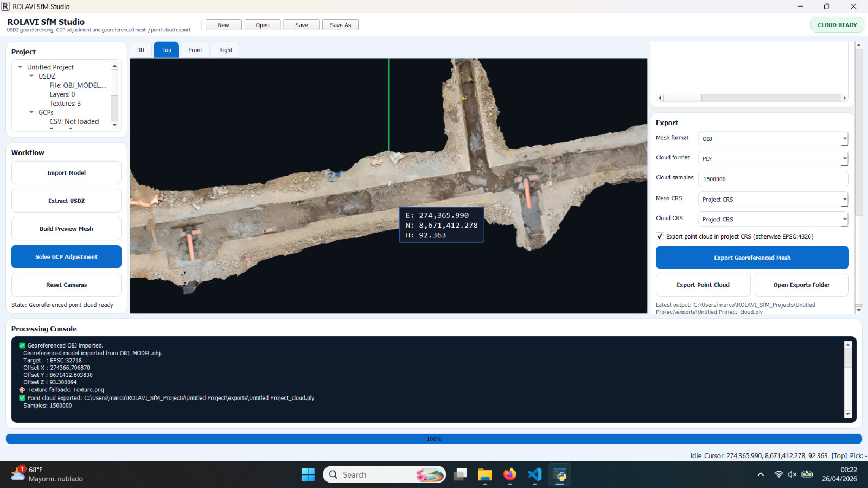Click horizontal scrollbar left arrow in right panel

(660, 98)
